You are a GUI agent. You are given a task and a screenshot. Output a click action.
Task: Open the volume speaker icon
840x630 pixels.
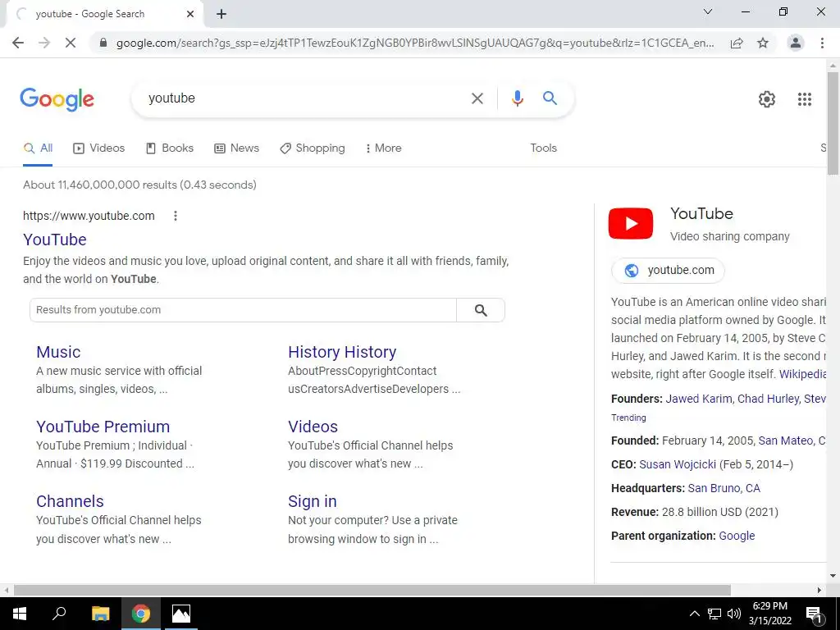click(734, 614)
